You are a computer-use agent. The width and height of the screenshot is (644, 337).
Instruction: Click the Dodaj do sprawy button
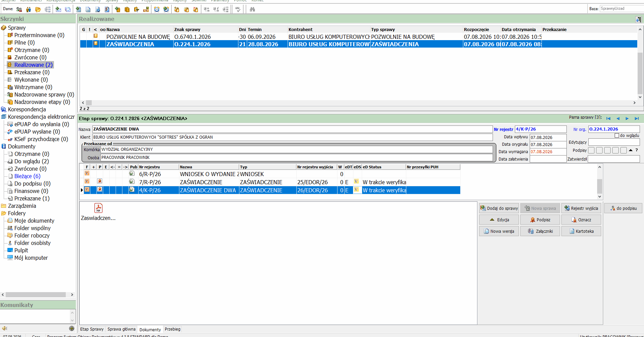click(499, 208)
